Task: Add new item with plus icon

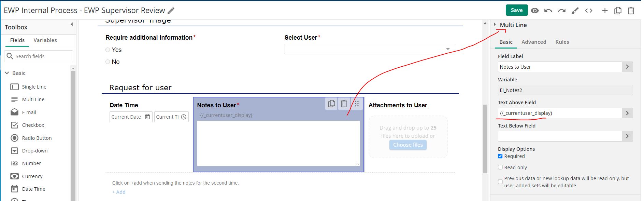Action: tap(605, 11)
